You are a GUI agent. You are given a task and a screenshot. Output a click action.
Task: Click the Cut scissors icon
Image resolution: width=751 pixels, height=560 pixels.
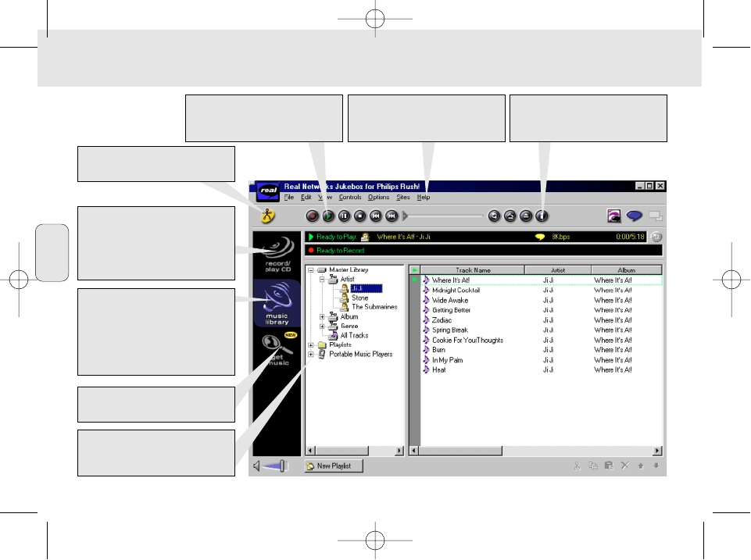578,465
